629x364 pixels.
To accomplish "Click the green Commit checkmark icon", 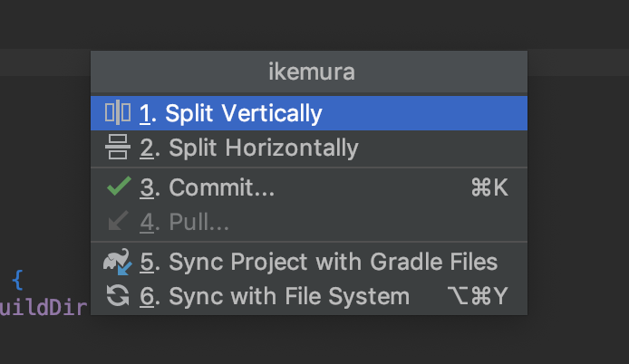I will tap(119, 187).
